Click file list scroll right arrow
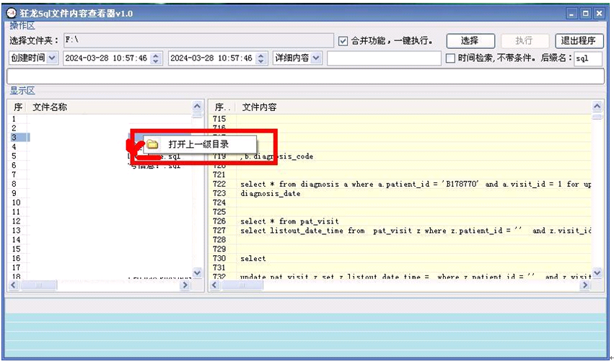The width and height of the screenshot is (614, 364). (x=185, y=285)
